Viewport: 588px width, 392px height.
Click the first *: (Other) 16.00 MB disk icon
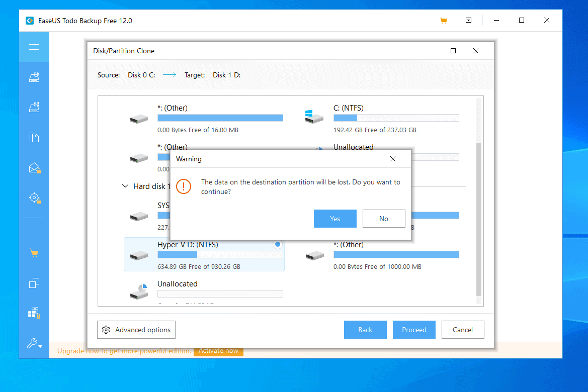139,119
